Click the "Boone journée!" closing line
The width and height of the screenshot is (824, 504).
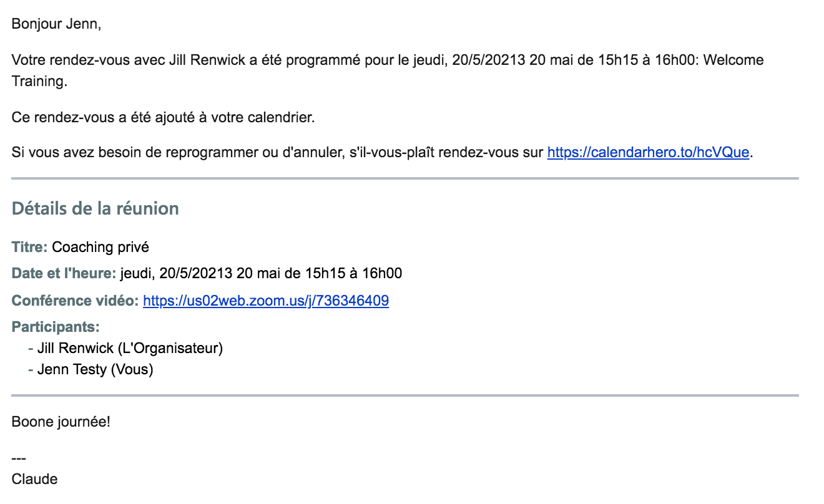61,422
